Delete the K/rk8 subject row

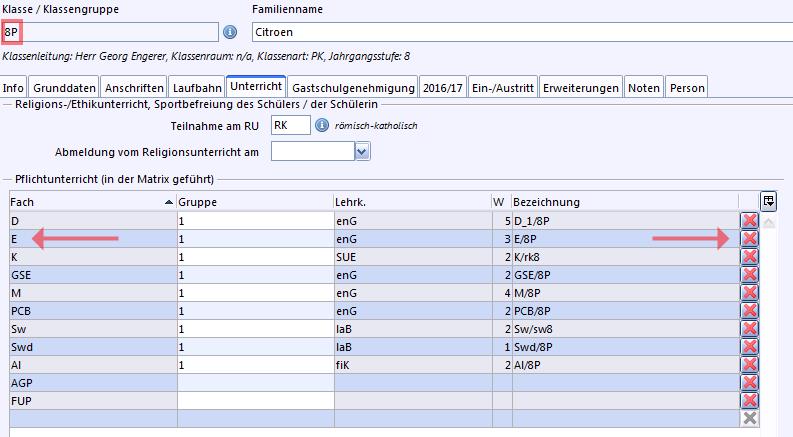(x=750, y=256)
